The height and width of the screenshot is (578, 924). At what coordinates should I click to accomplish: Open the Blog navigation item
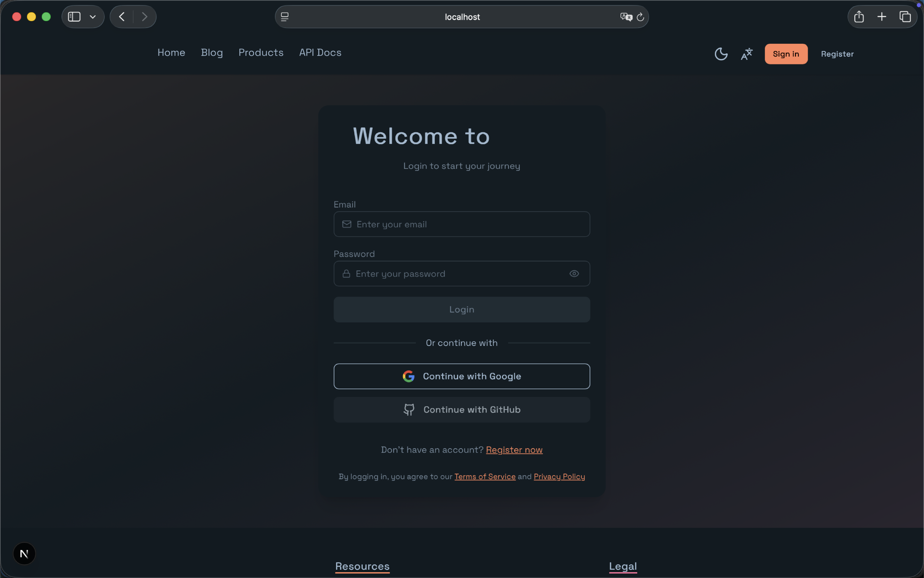tap(212, 53)
